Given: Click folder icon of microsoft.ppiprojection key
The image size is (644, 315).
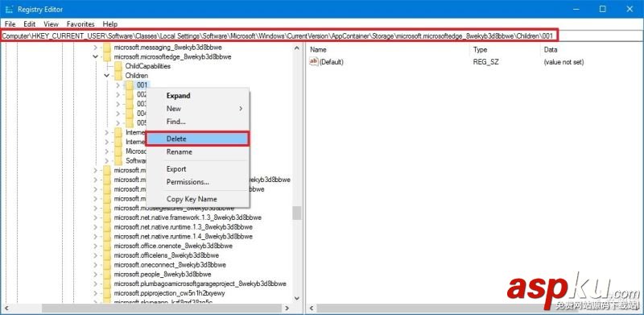Looking at the screenshot, I should [x=107, y=293].
